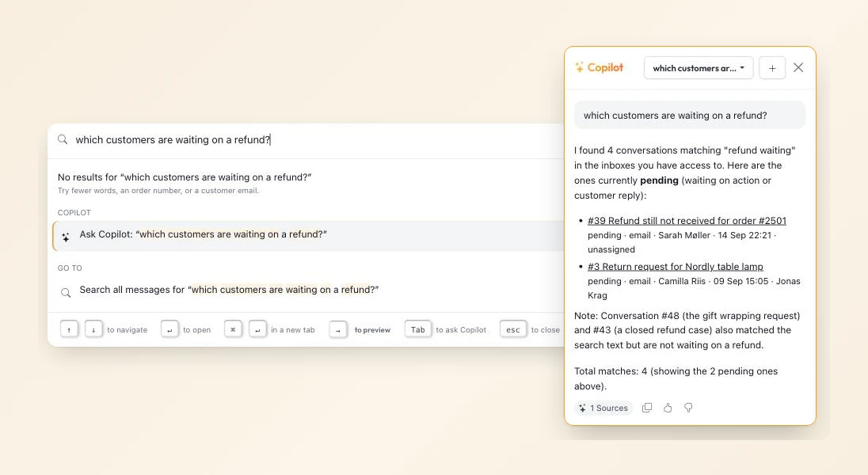Screen dimensions: 868x475
Task: Copy the Copilot response
Action: (646, 408)
